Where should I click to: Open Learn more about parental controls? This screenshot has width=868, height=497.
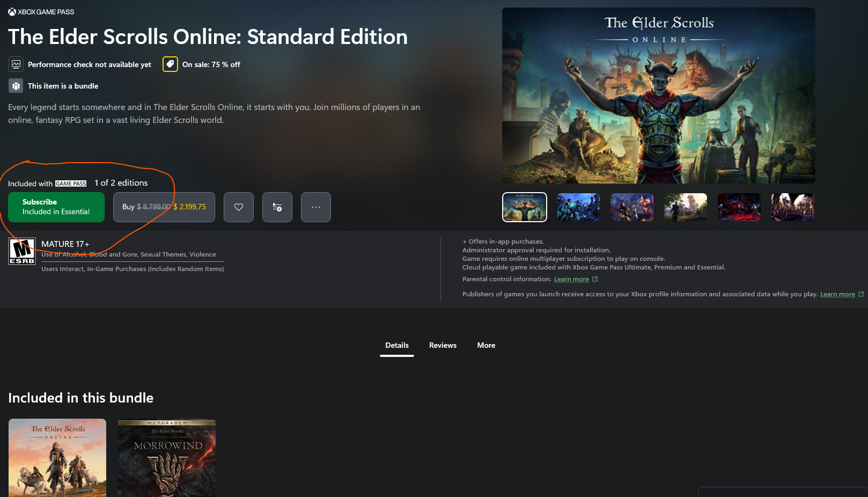571,279
